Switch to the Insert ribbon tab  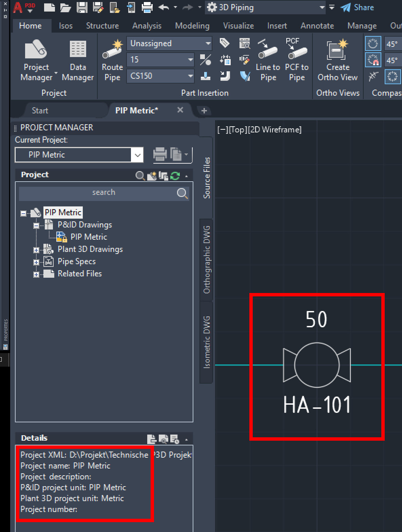[x=277, y=26]
